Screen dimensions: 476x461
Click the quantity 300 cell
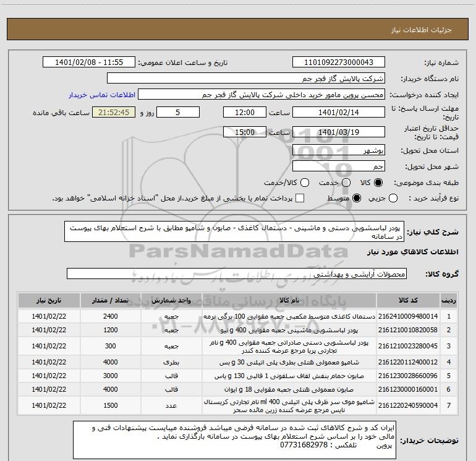click(x=110, y=346)
